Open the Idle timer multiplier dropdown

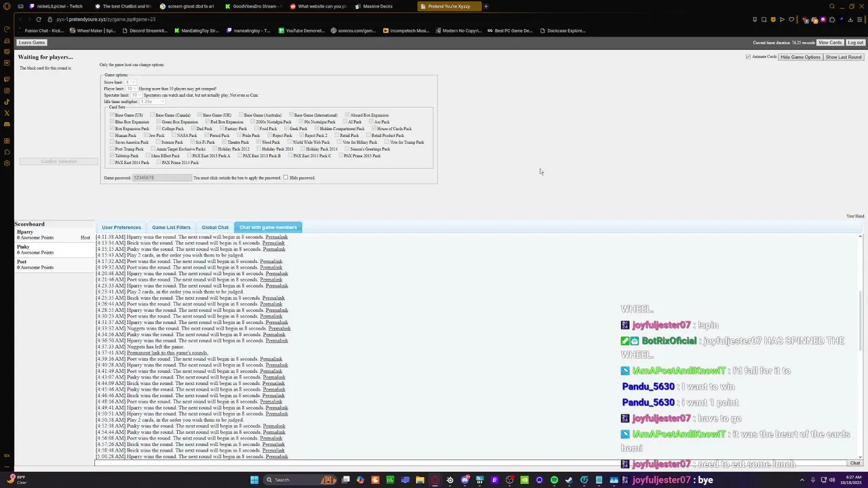(x=153, y=102)
